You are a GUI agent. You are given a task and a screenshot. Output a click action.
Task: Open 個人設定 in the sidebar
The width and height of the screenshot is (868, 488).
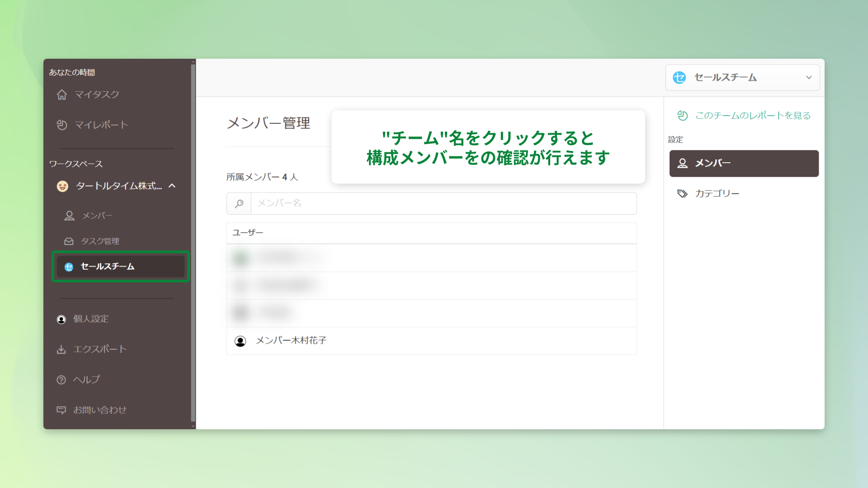pyautogui.click(x=91, y=319)
